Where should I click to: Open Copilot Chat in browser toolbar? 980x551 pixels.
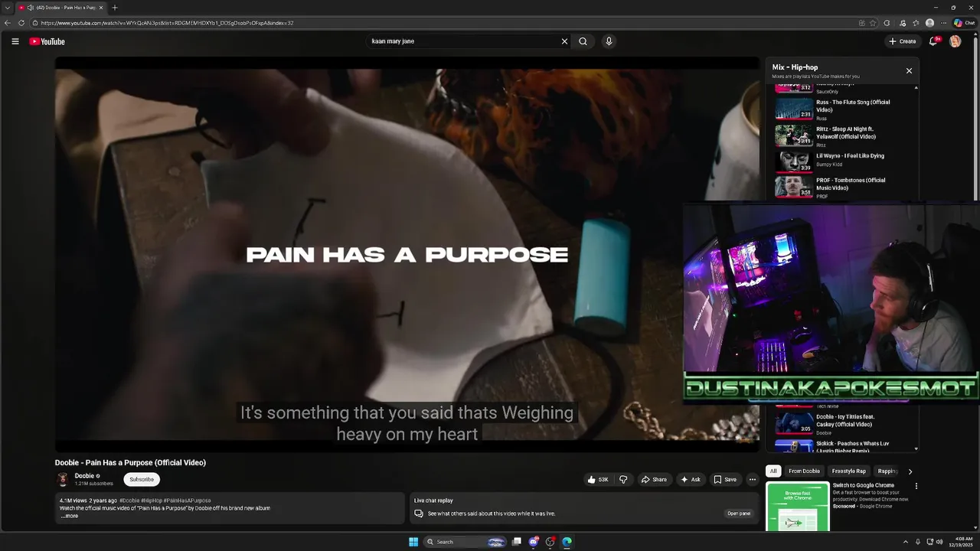click(964, 23)
